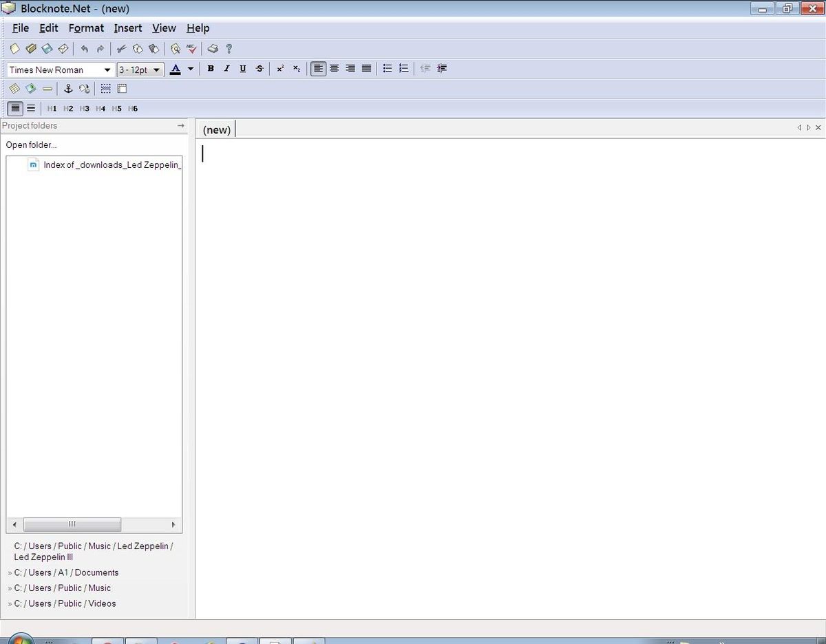Toggle bold formatting
Viewport: 826px width, 644px height.
tap(211, 69)
